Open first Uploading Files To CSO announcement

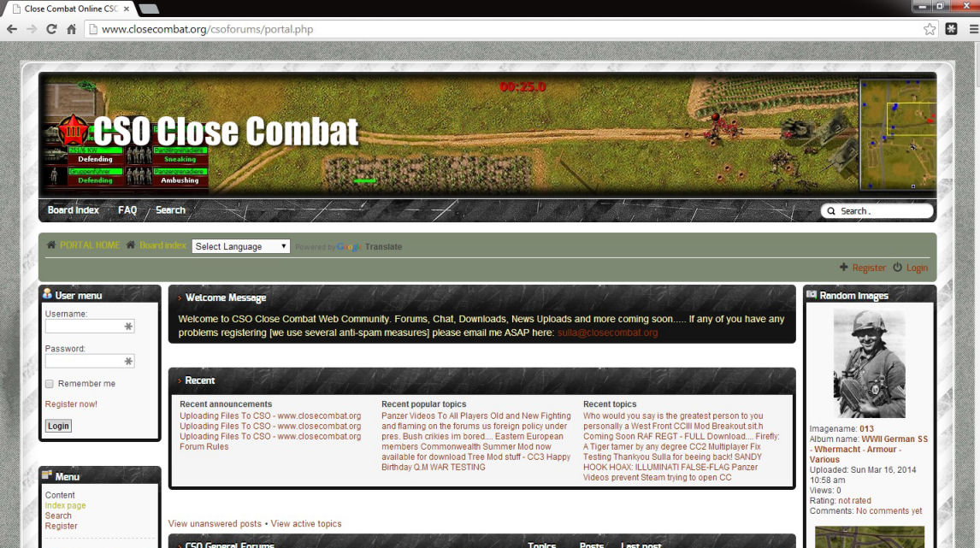[x=270, y=415]
